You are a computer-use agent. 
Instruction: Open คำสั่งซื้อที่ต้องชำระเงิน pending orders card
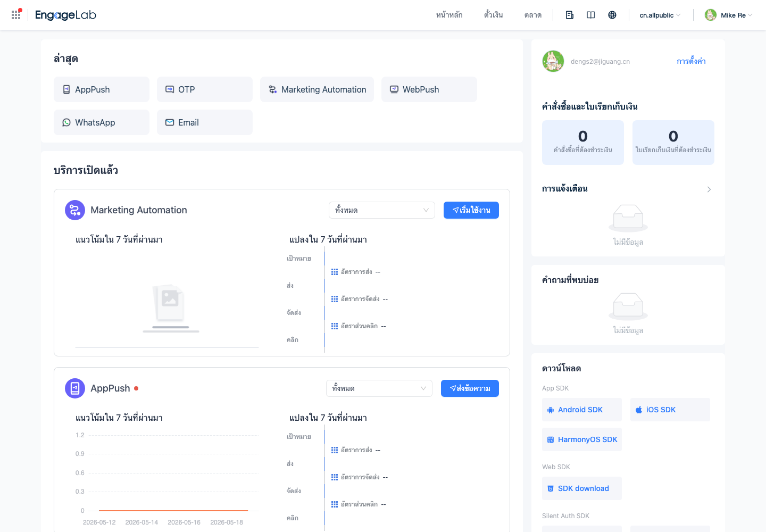click(x=583, y=143)
